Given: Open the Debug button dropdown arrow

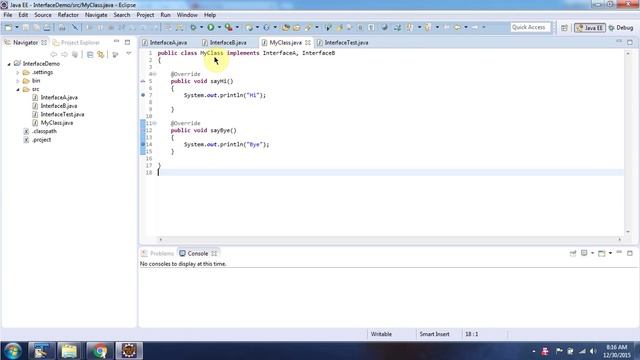Looking at the screenshot, I should point(202,27).
